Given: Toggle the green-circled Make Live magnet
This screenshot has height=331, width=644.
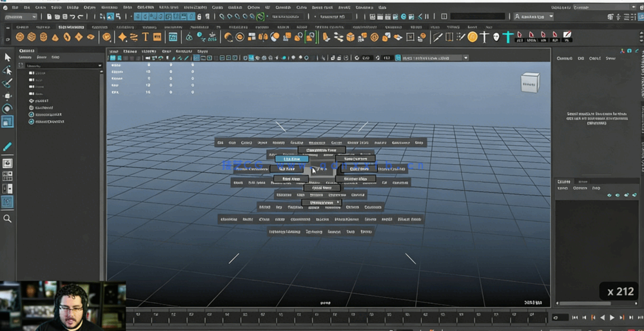Looking at the screenshot, I should click(260, 17).
